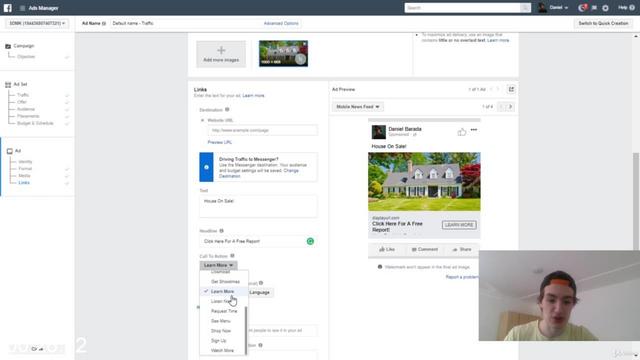640x360 pixels.
Task: Open the three-dots menu in ad preview
Action: click(473, 130)
